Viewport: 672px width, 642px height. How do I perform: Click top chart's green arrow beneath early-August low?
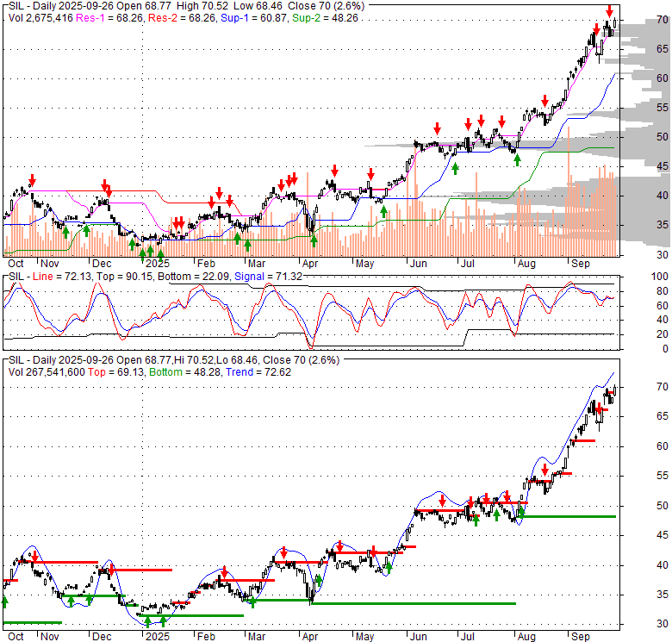pos(517,160)
